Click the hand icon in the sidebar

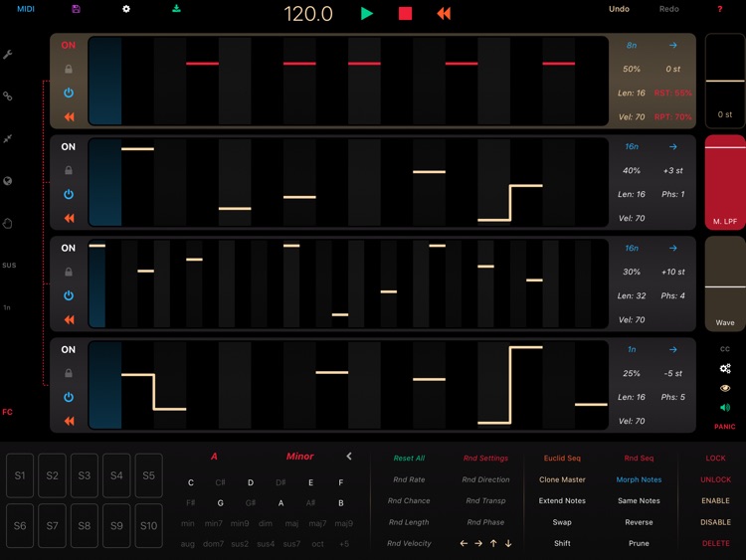pyautogui.click(x=8, y=223)
